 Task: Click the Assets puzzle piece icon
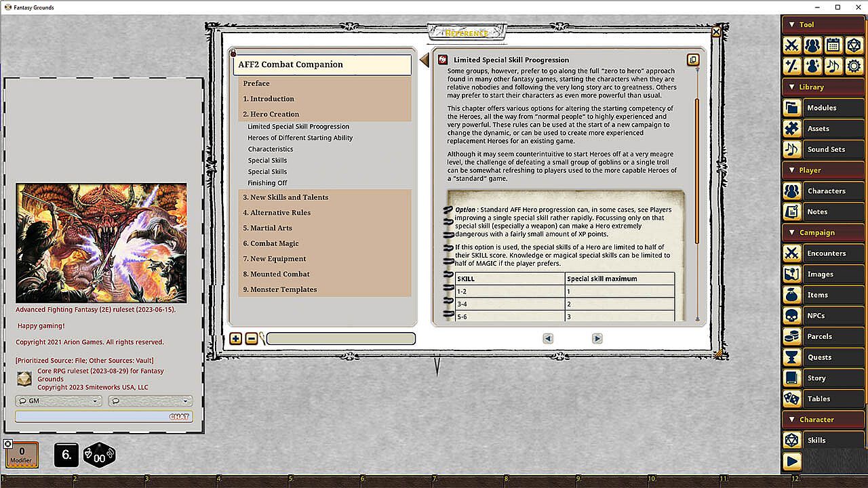coord(791,128)
